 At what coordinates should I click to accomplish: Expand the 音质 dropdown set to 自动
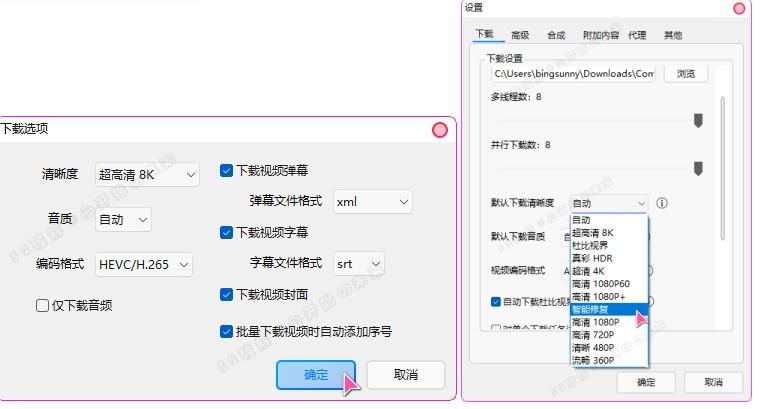tap(124, 219)
